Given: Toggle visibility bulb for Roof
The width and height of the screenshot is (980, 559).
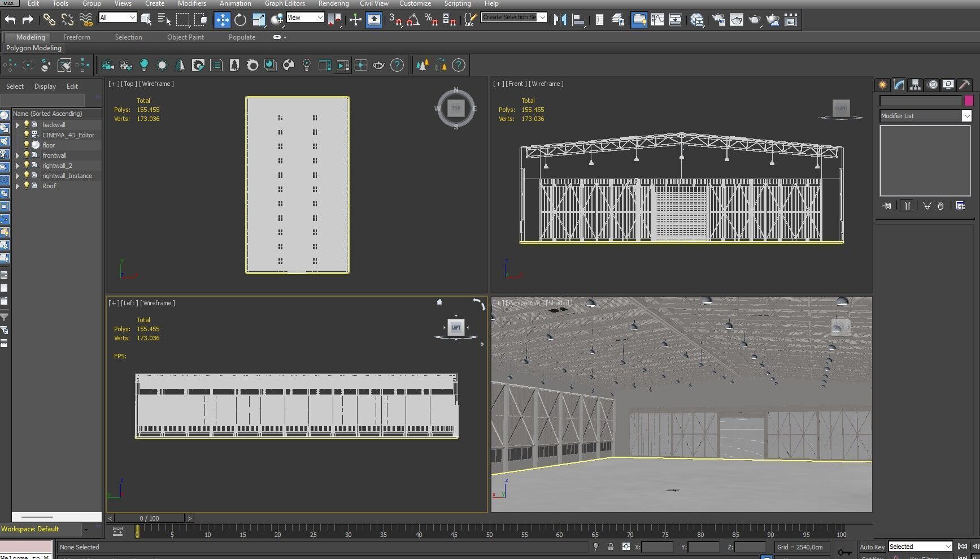Looking at the screenshot, I should [26, 185].
